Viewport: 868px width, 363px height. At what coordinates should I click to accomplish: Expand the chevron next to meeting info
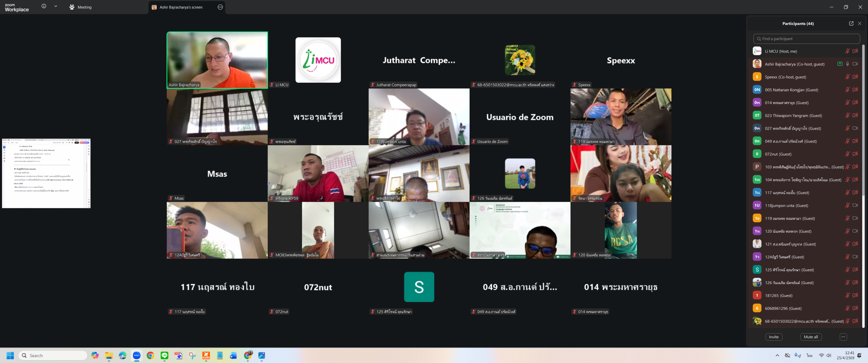coord(56,6)
